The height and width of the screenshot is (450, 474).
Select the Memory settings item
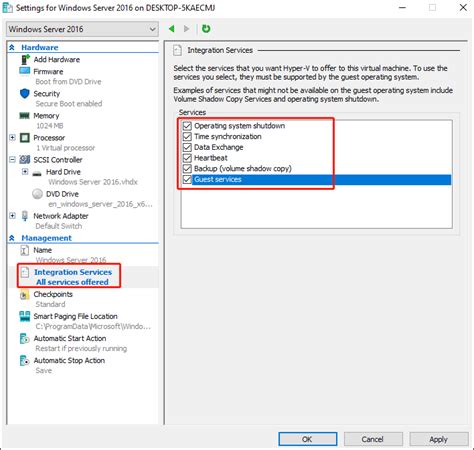46,116
